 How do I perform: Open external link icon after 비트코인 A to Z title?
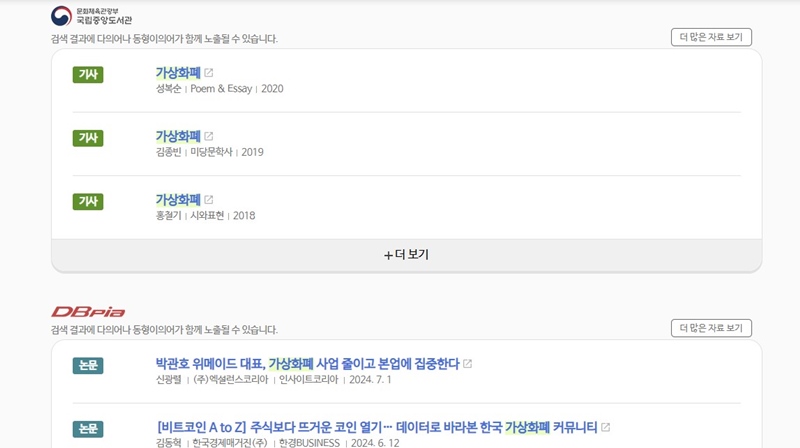[x=605, y=427]
